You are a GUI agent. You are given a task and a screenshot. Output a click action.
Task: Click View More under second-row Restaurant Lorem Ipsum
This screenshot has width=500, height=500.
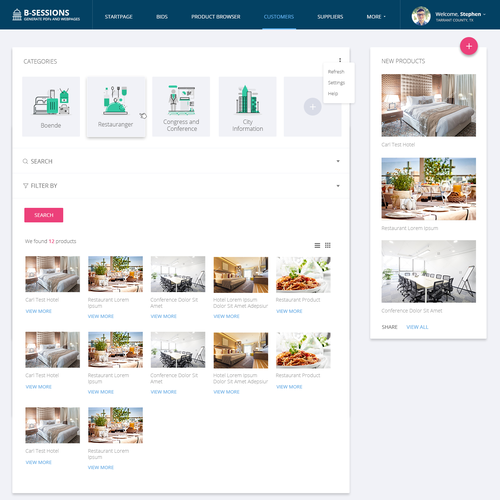(x=101, y=392)
